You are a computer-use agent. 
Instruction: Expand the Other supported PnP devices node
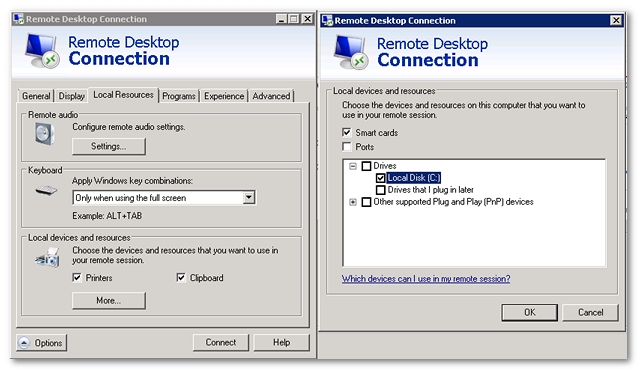coord(353,202)
